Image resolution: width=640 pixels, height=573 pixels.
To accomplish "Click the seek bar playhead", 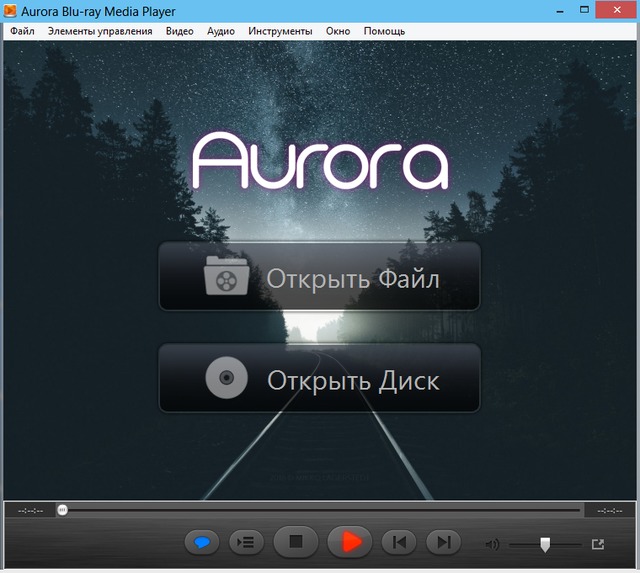I will point(63,510).
